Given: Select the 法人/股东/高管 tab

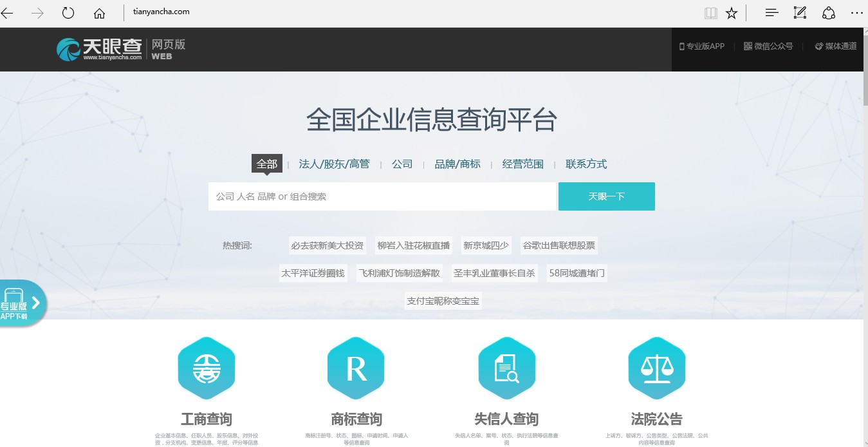Looking at the screenshot, I should (x=334, y=164).
